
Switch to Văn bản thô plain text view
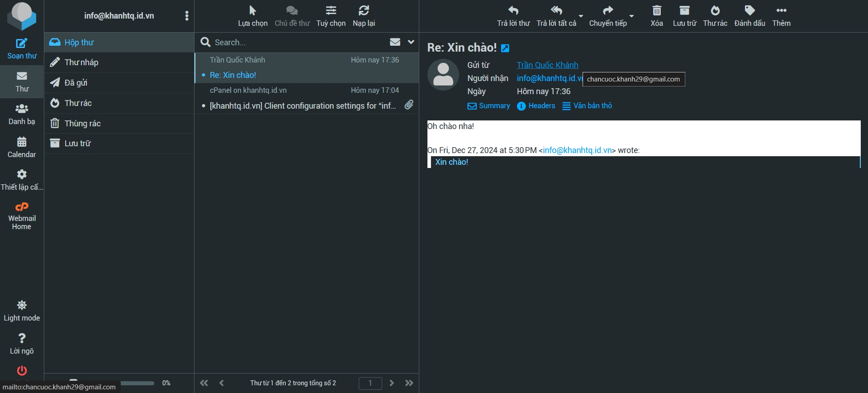(x=587, y=106)
